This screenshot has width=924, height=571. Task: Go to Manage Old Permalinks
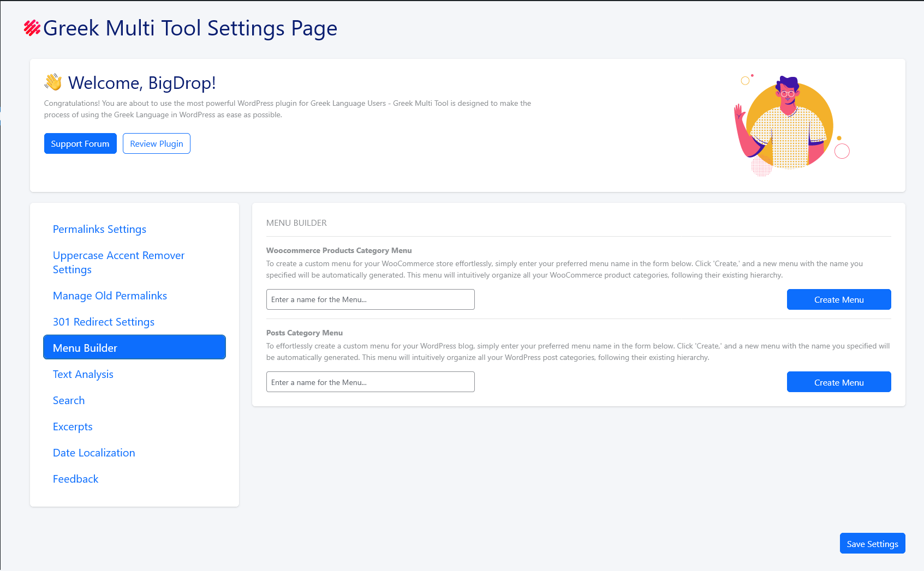click(x=110, y=296)
